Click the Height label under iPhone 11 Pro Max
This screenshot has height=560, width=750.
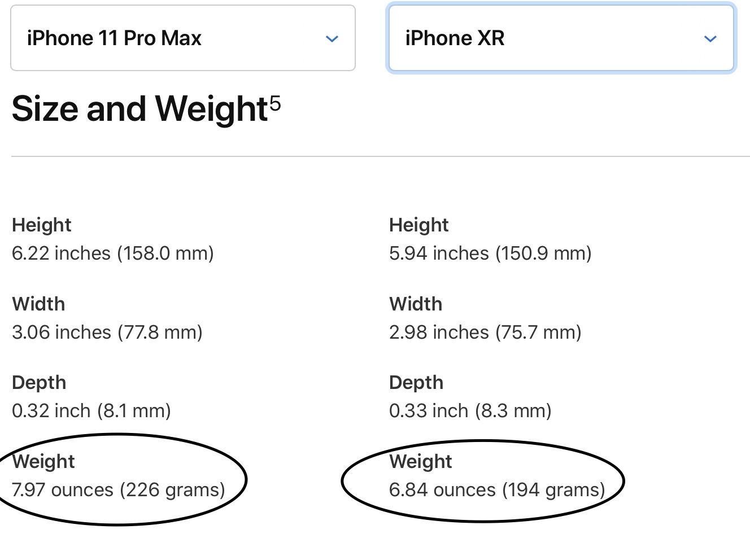point(42,225)
